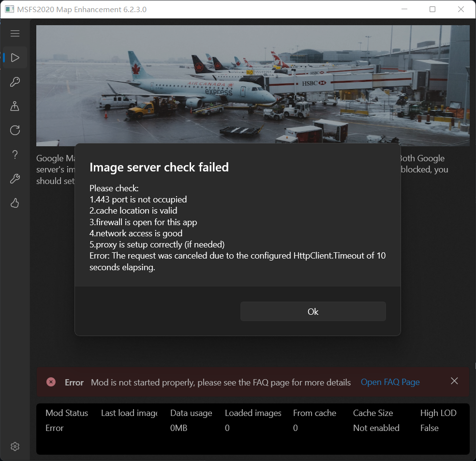Select the Play sidebar icon to start mod

(x=15, y=57)
